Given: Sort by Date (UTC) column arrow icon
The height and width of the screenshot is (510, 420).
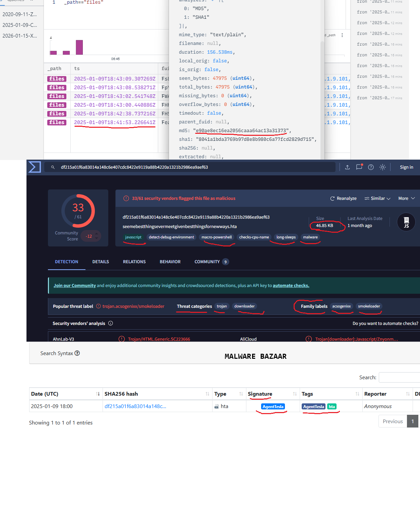Looking at the screenshot, I should click(x=98, y=394).
